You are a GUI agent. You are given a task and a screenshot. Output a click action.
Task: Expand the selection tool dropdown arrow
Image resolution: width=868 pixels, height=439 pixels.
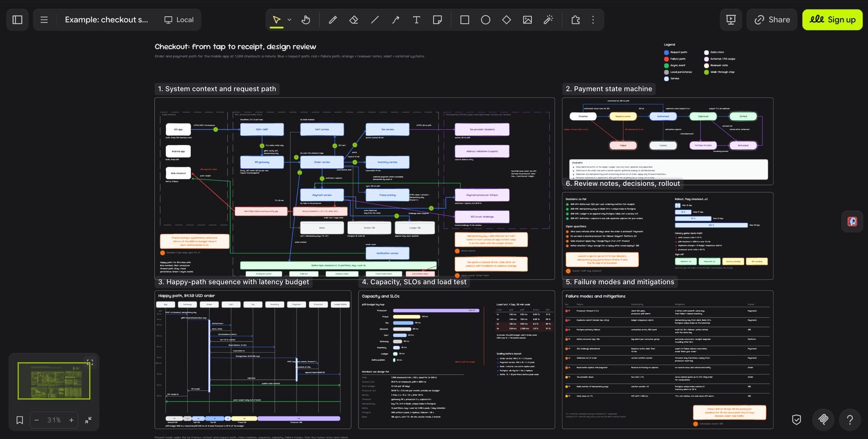click(289, 20)
